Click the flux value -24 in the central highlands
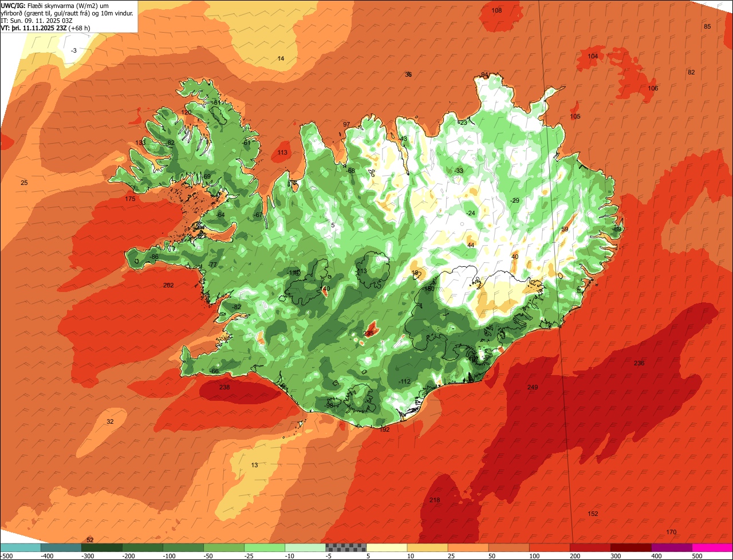This screenshot has width=733, height=560. [x=471, y=213]
